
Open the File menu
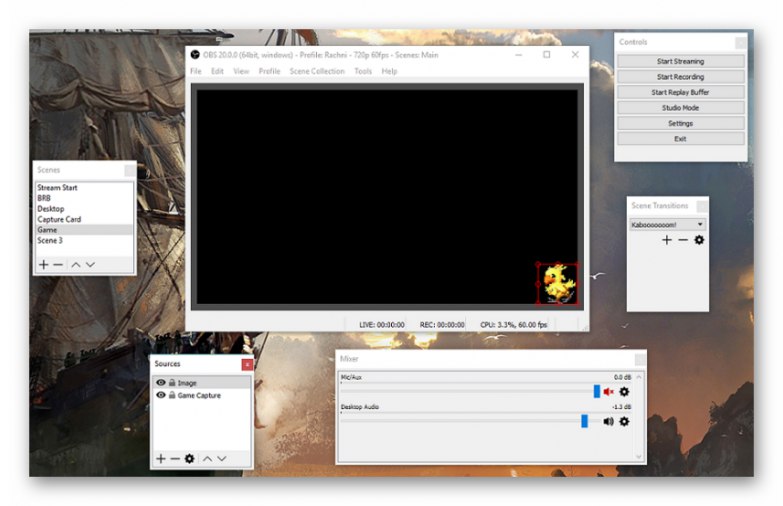click(x=196, y=71)
